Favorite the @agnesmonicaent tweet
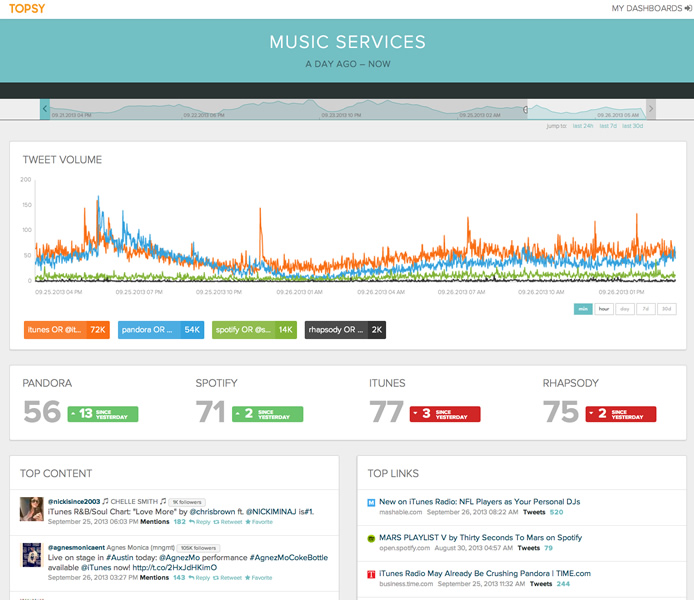Viewport: 694px width, 600px height. [x=259, y=578]
